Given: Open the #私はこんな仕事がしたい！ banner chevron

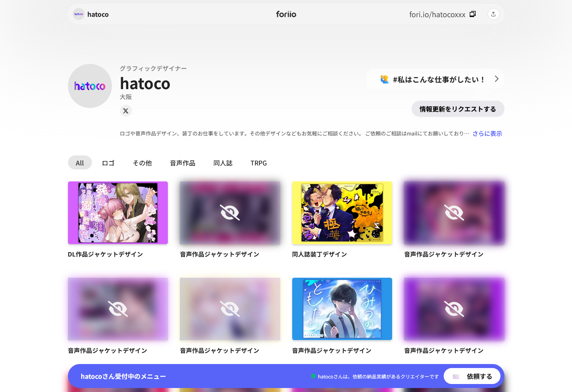Looking at the screenshot, I should 496,79.
